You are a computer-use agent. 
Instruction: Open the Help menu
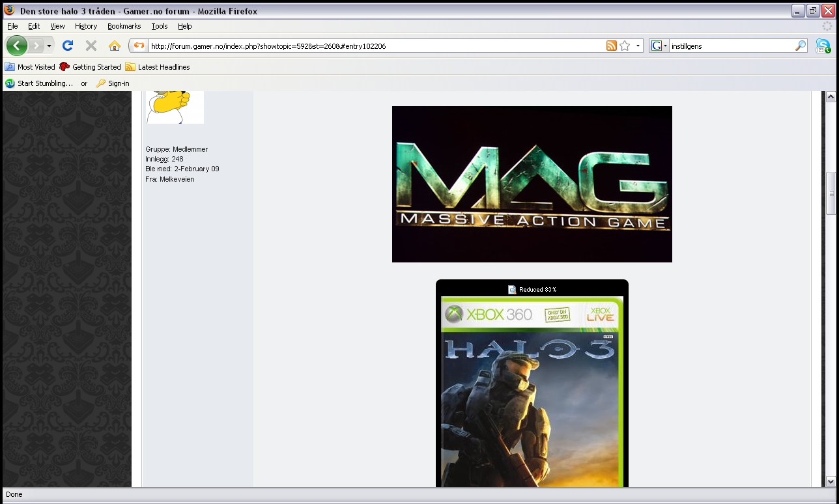185,26
